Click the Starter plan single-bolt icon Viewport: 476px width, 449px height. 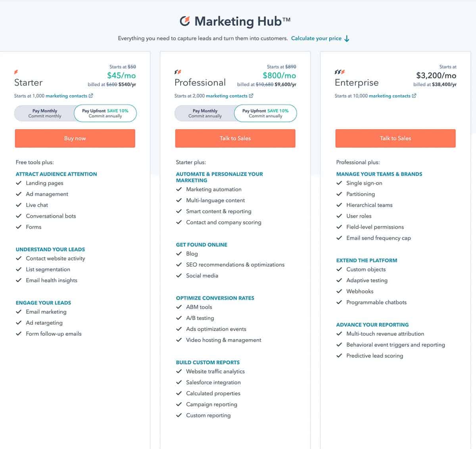pos(16,72)
